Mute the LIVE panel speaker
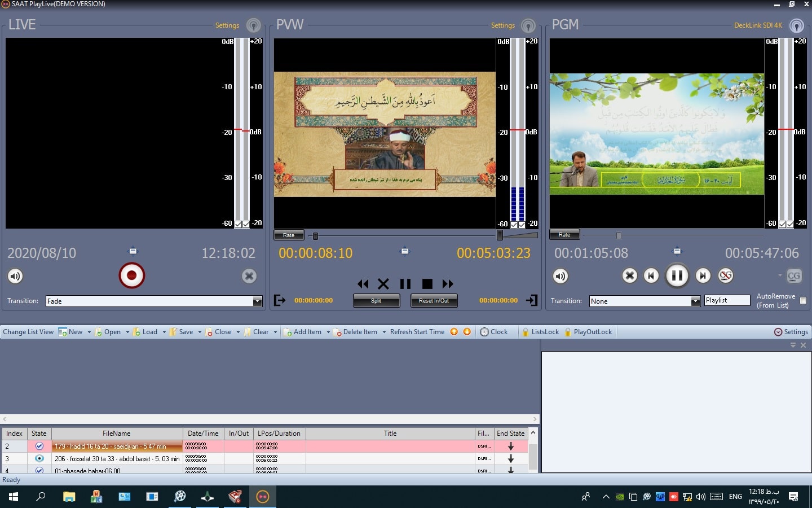The height and width of the screenshot is (508, 812). (15, 276)
